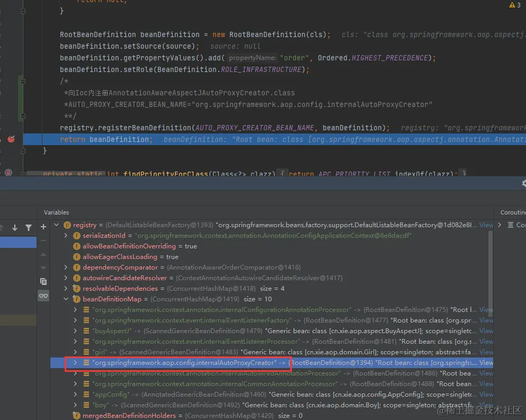
Task: Click the filter frames funnel icon
Action: coord(29,228)
